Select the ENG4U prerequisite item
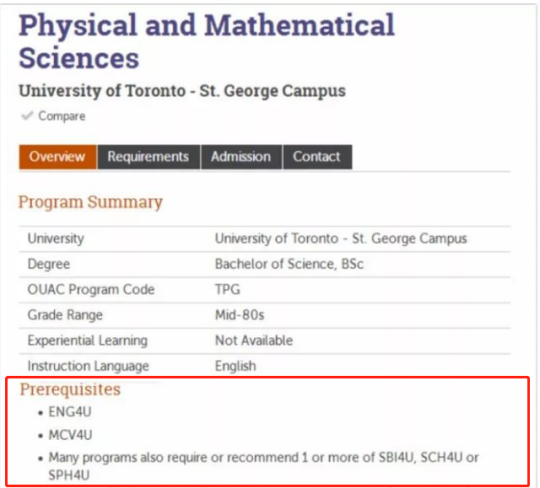The height and width of the screenshot is (488, 540). 70,412
